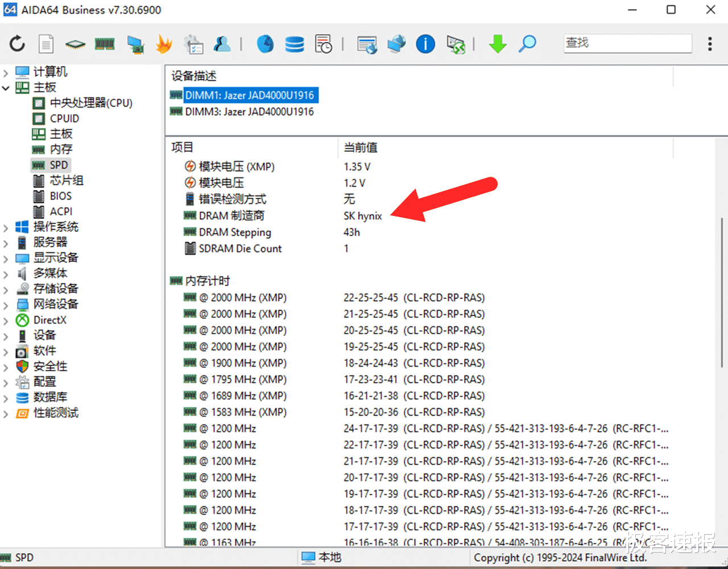Viewport: 728px width, 569px height.
Task: Click the clipboard checklist toolbar icon
Action: tap(193, 44)
